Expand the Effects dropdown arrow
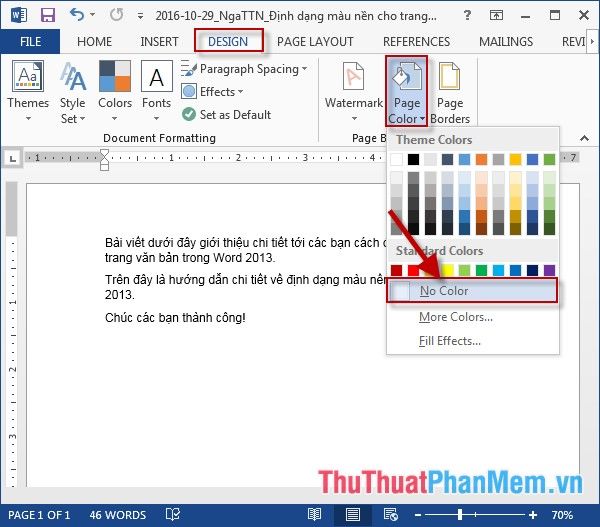Screen dimensions: 600x527 pos(240,92)
